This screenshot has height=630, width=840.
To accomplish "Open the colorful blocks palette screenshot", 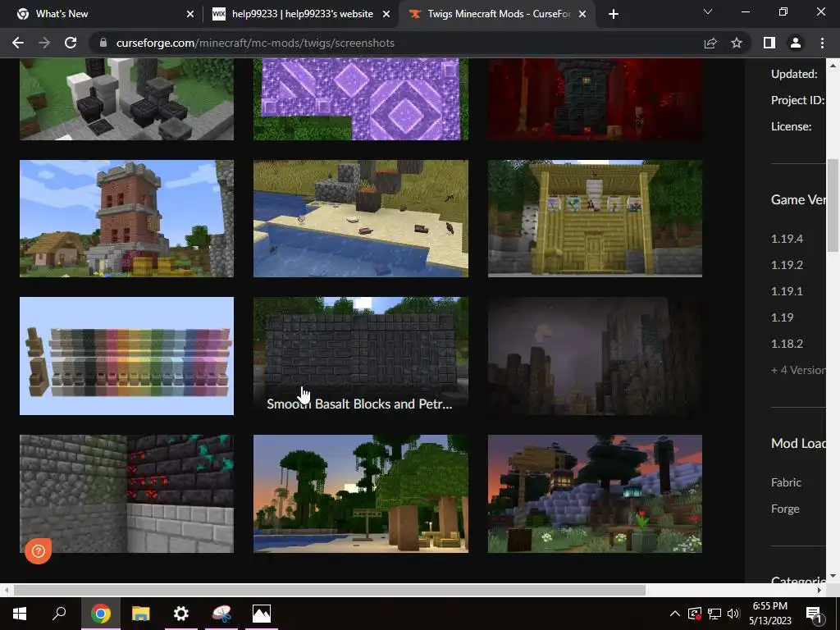I will (x=126, y=356).
